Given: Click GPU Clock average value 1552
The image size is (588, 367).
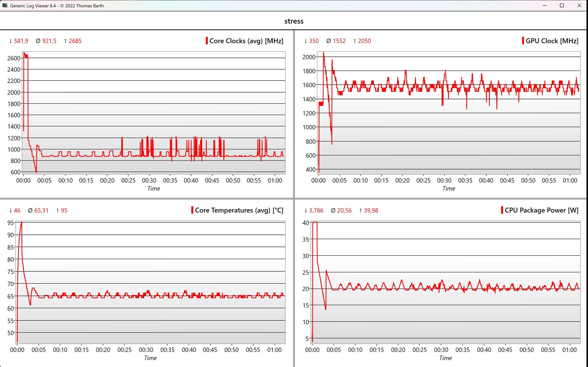Looking at the screenshot, I should 339,41.
